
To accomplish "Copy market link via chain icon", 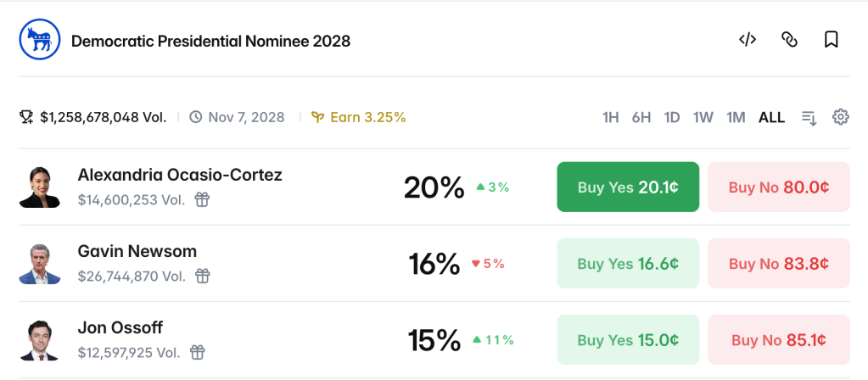I will point(789,40).
